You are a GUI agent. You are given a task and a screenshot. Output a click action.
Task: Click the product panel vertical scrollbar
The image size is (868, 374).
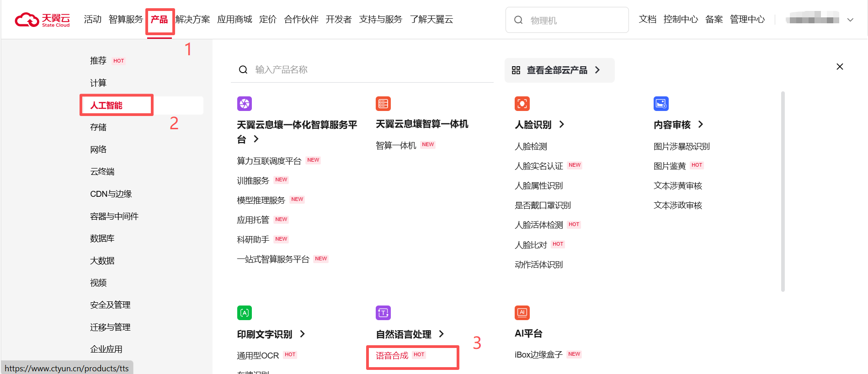click(783, 191)
